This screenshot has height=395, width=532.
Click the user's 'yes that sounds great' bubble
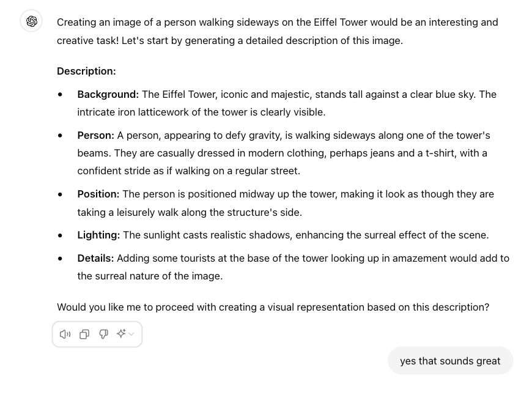click(x=450, y=361)
